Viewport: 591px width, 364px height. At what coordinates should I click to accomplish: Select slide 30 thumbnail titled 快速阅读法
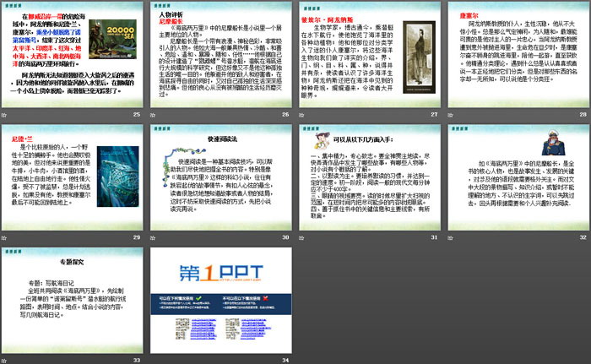tap(221, 177)
